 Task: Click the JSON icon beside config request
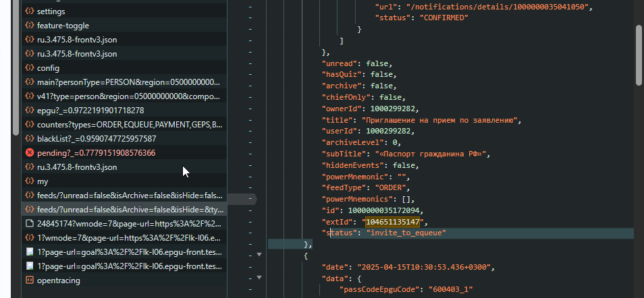point(29,68)
